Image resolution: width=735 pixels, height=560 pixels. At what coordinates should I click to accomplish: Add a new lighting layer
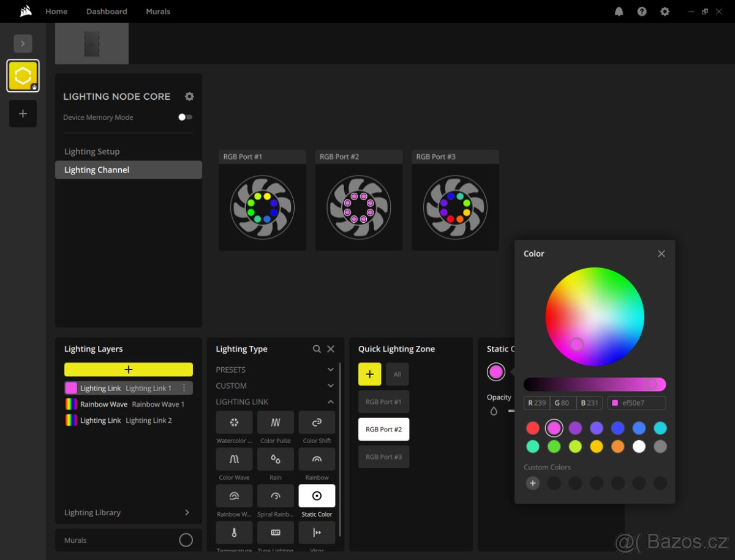129,370
